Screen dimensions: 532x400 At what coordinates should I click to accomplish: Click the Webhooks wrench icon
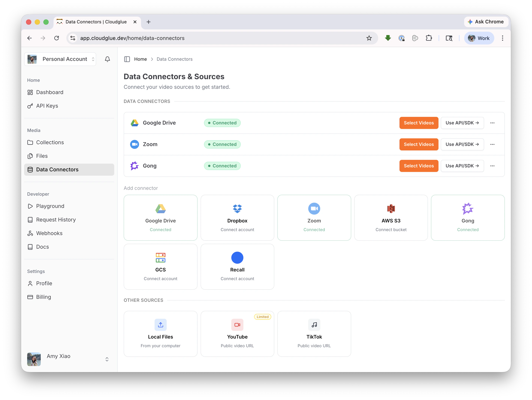pos(30,233)
